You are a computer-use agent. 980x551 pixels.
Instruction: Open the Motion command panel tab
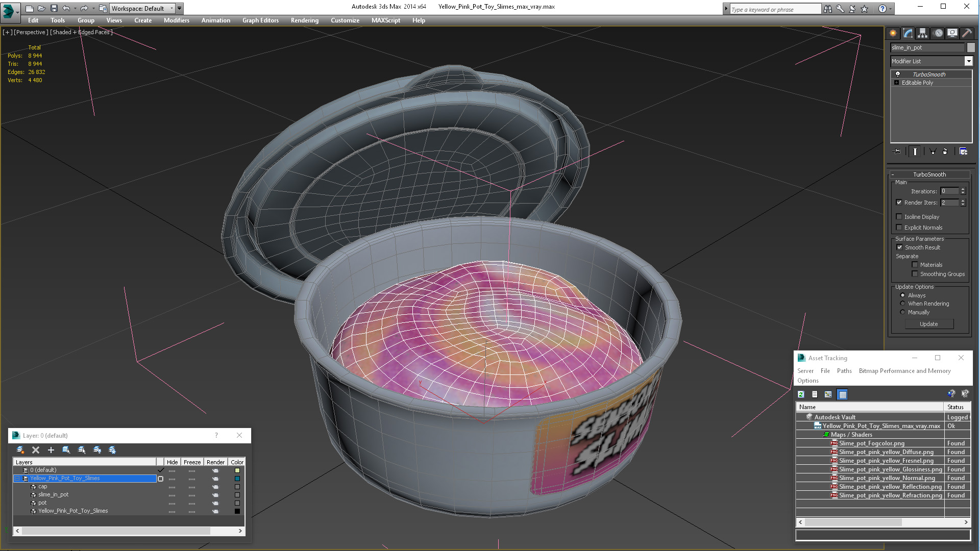point(938,33)
